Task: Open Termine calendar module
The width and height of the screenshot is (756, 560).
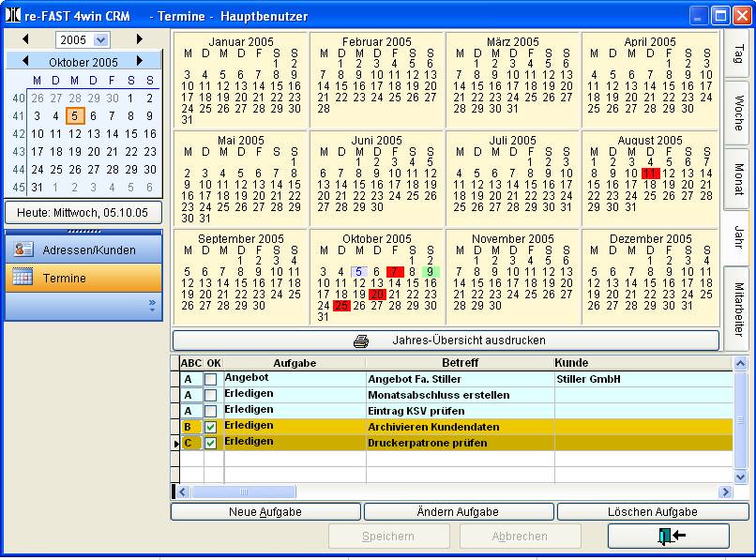Action: point(83,278)
